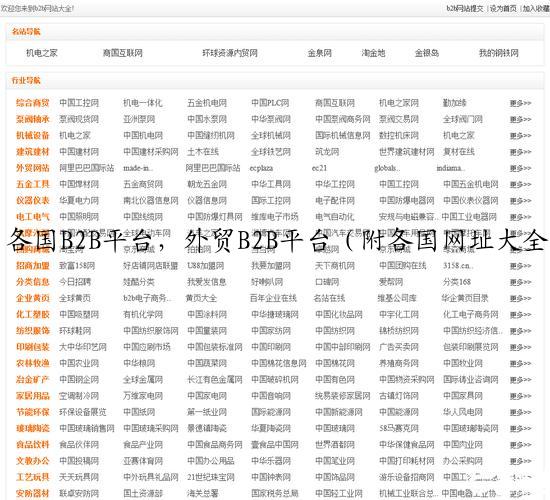Select the 企业黄页 category heading

[33, 298]
